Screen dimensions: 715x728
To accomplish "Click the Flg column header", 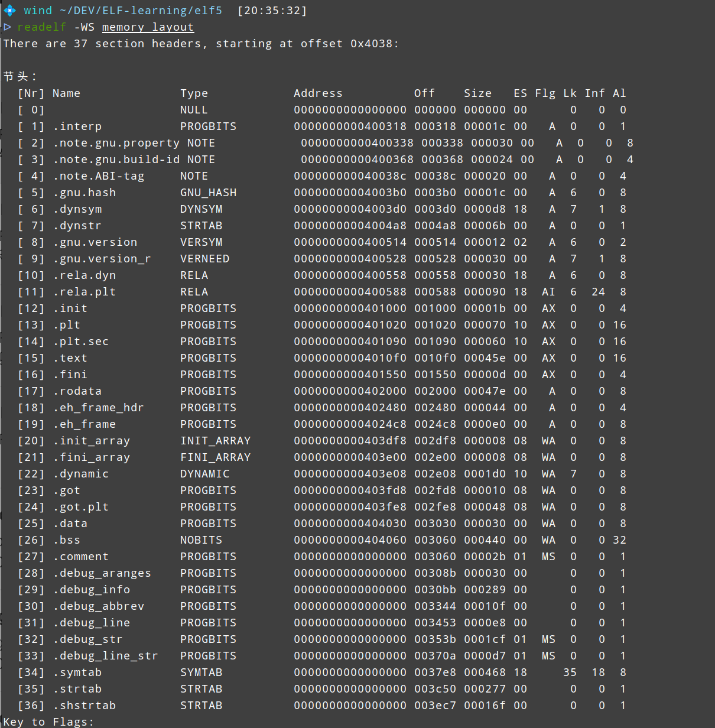I will pos(545,93).
